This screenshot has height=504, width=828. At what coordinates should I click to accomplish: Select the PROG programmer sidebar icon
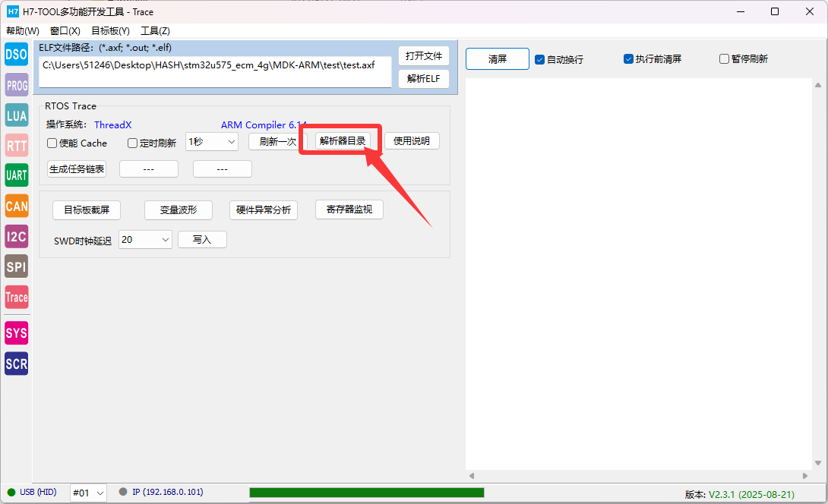coord(16,85)
